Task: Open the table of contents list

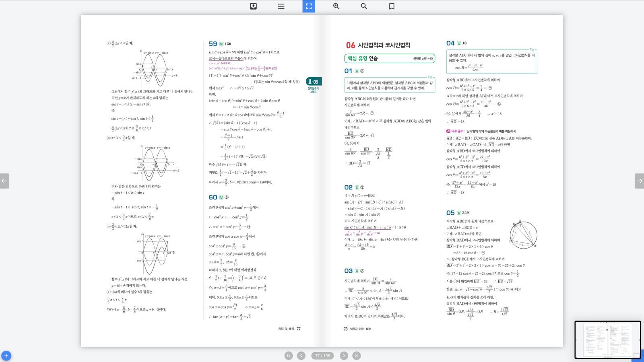Action: tap(281, 6)
